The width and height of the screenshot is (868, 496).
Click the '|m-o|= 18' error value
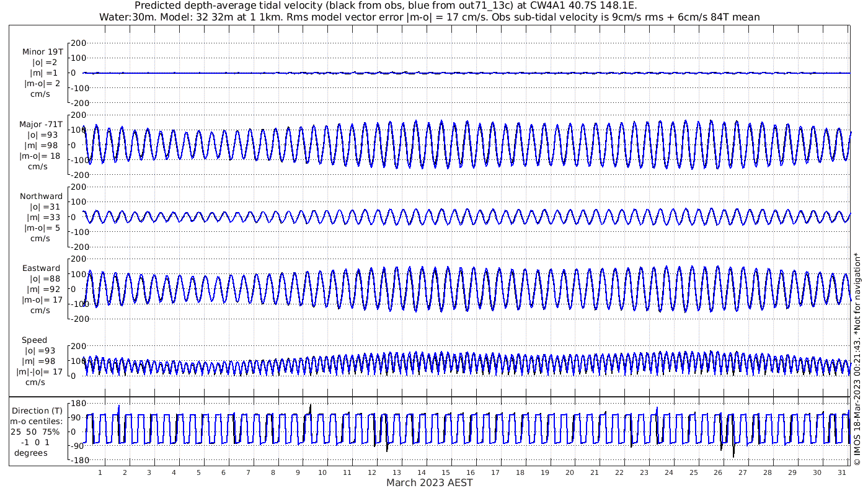(40, 156)
